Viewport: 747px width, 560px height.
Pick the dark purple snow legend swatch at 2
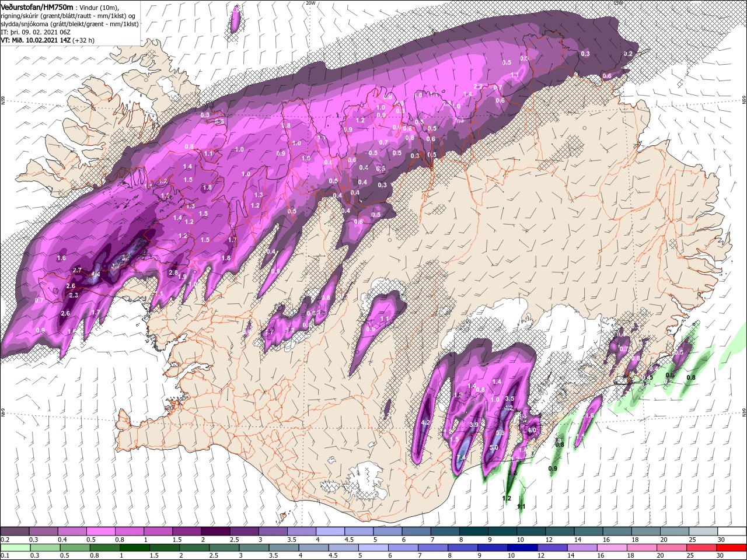click(215, 531)
